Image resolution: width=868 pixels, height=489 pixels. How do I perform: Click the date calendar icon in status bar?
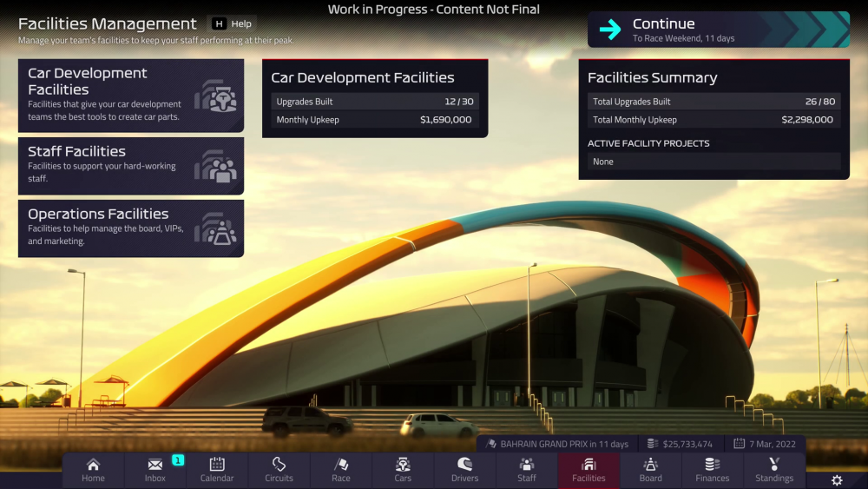pos(739,444)
